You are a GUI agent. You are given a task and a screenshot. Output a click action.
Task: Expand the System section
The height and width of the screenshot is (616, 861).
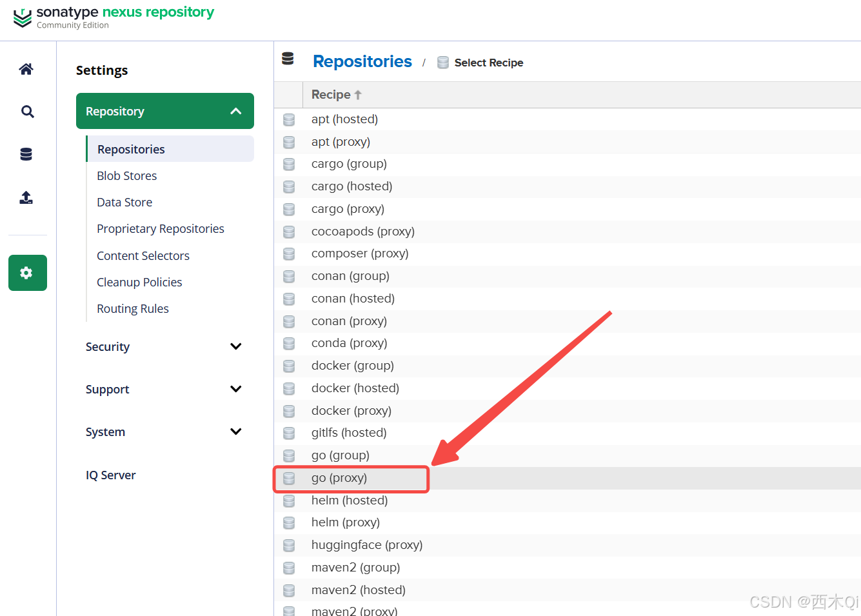(x=165, y=432)
